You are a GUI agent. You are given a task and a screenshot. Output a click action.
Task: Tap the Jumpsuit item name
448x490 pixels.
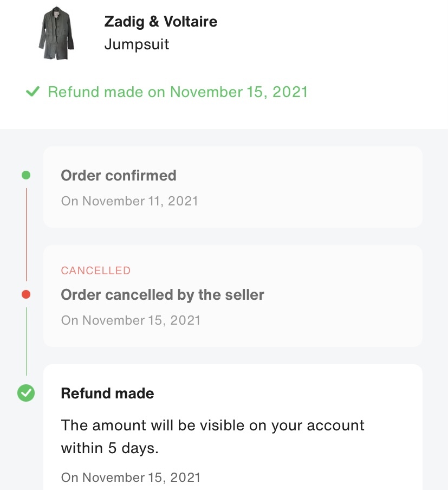click(x=137, y=44)
